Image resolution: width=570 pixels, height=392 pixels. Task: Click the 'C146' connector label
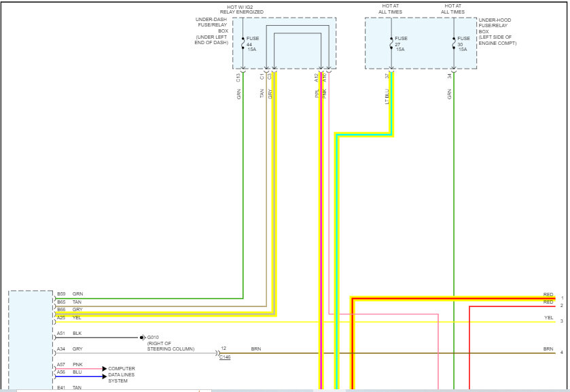[x=225, y=357]
